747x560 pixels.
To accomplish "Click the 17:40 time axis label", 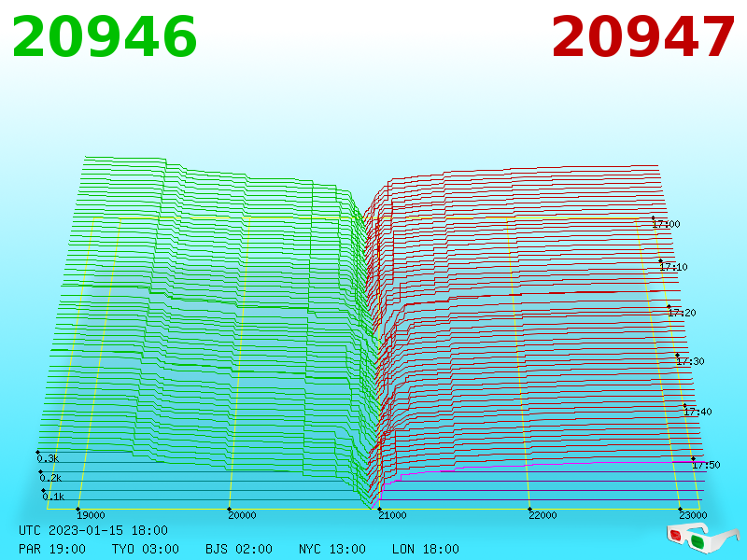I will tap(698, 412).
